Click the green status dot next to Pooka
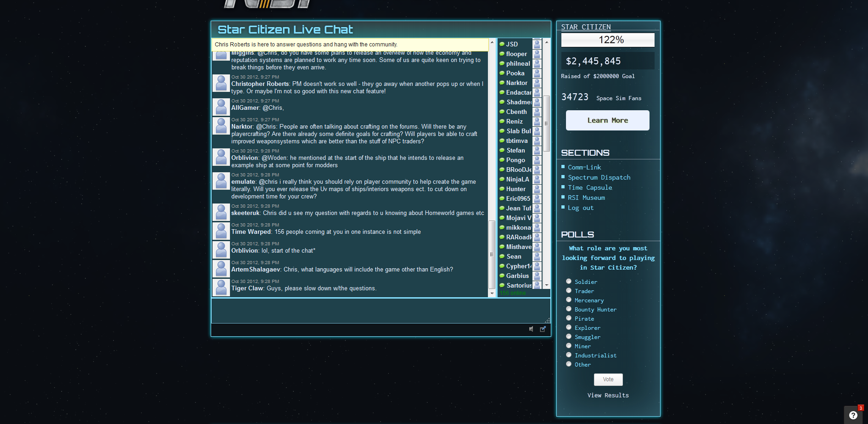 click(502, 73)
